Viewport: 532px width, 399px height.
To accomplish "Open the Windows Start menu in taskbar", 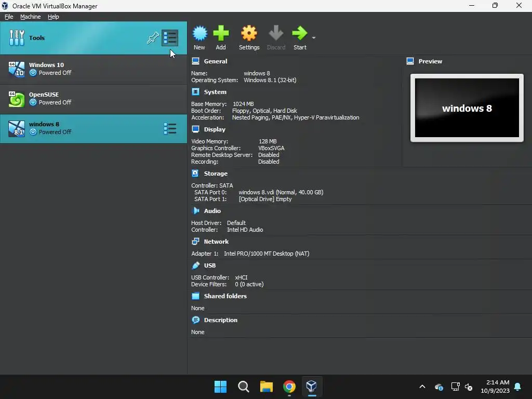I will click(x=220, y=387).
